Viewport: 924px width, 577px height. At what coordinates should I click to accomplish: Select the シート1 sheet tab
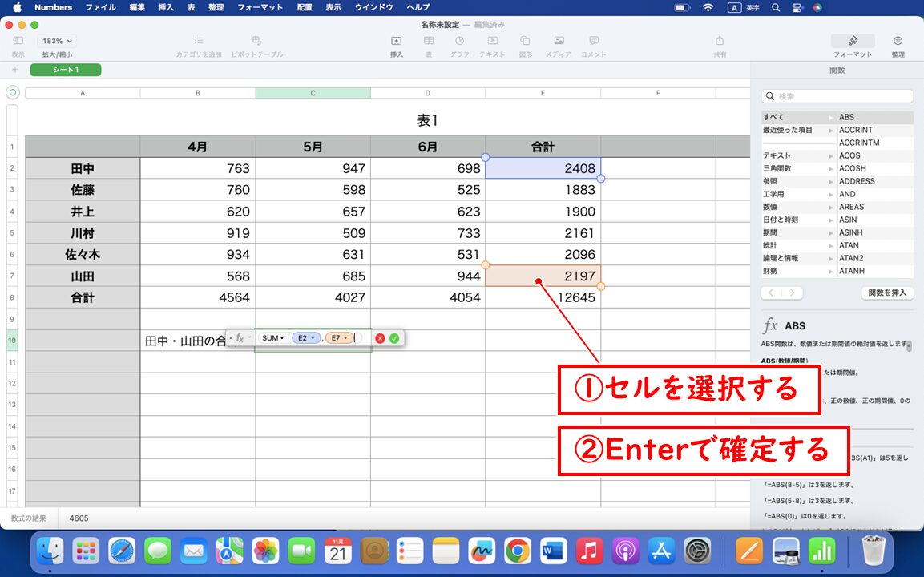click(x=65, y=70)
